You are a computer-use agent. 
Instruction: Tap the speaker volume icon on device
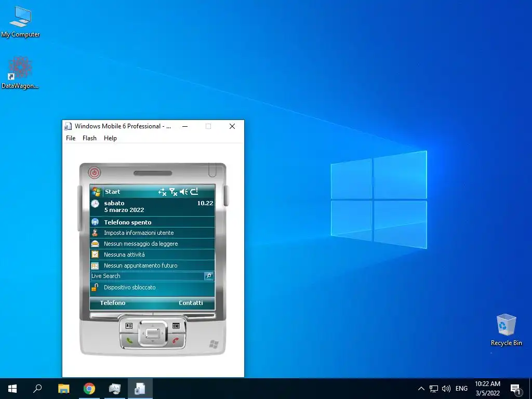pyautogui.click(x=183, y=192)
